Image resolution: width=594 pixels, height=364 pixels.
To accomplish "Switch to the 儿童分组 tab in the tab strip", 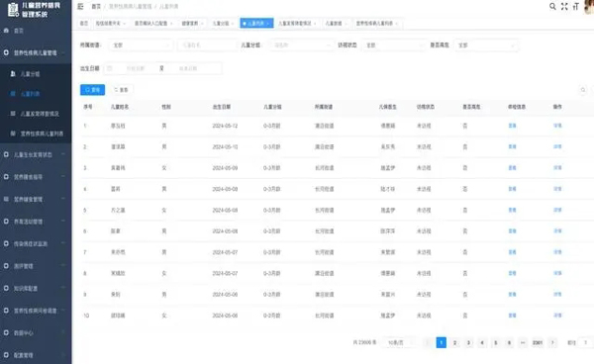I will point(223,24).
